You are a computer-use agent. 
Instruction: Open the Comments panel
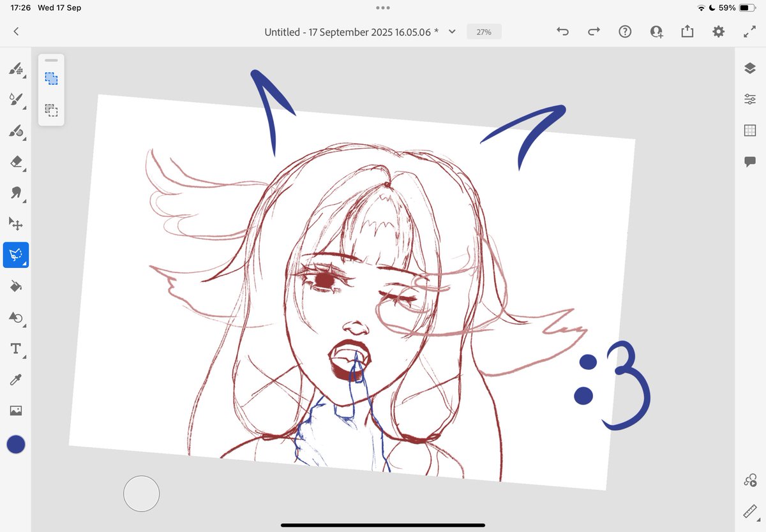750,162
